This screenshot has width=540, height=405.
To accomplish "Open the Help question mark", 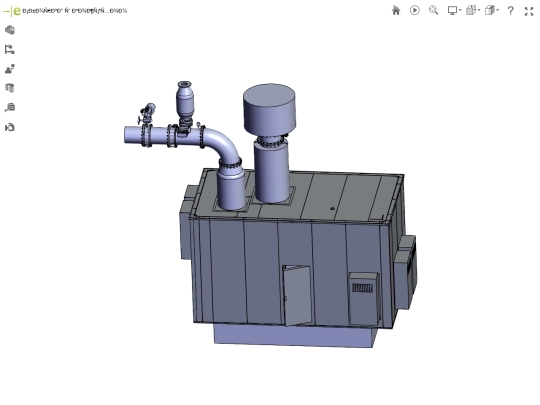I will (510, 11).
